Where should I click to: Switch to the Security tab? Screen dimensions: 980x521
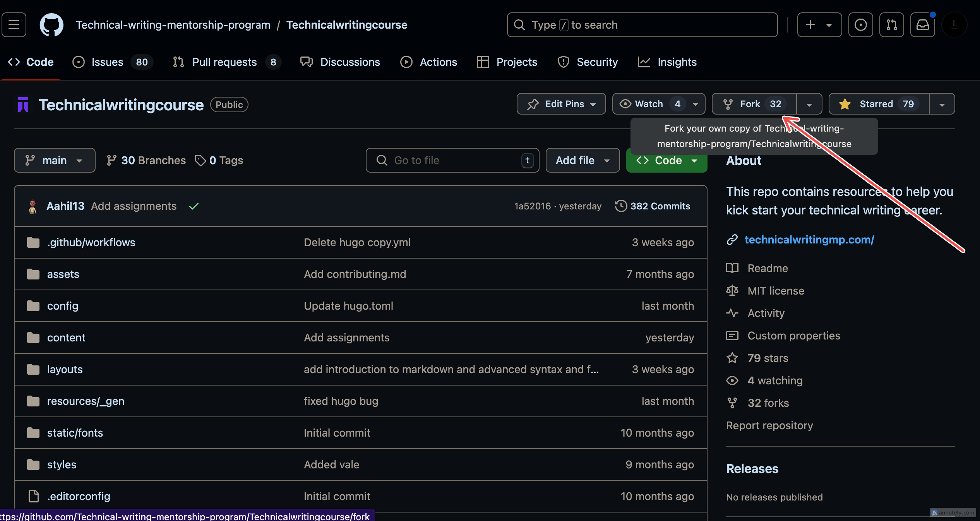click(588, 62)
